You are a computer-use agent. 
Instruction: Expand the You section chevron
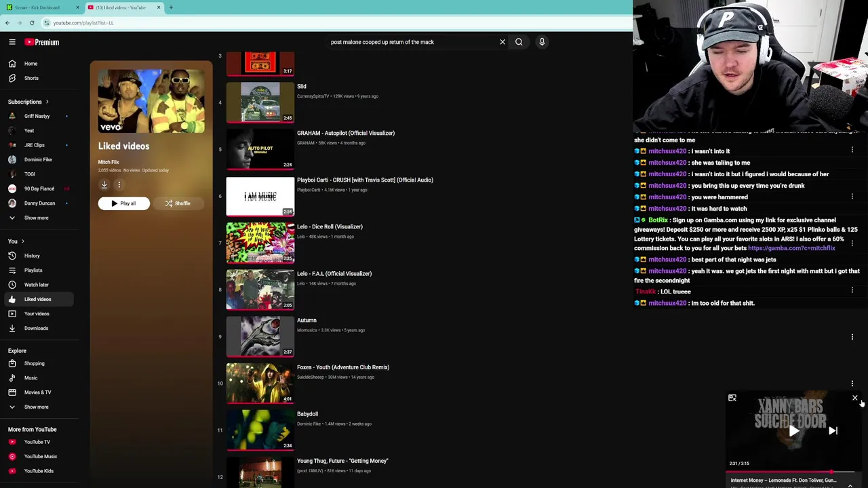(22, 241)
